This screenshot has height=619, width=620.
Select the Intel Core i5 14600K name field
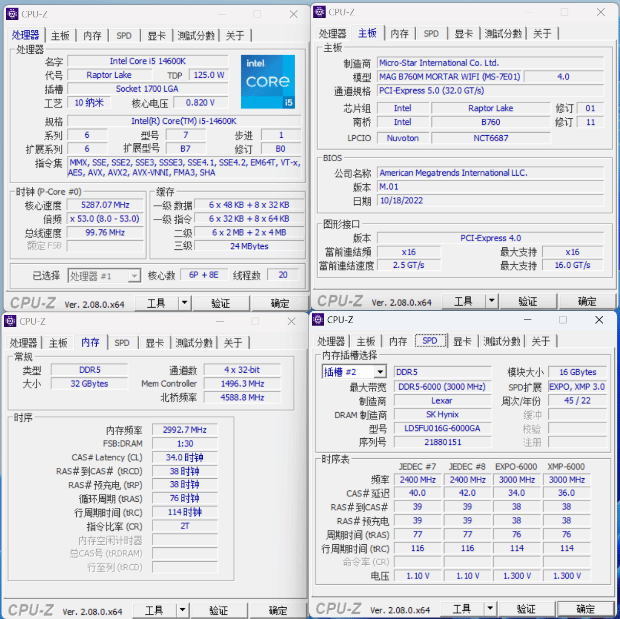coord(148,61)
